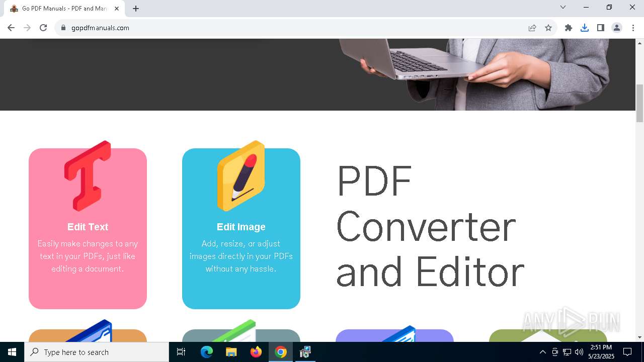Open a new tab with the plus button
Viewport: 644px width, 362px height.
point(136,9)
